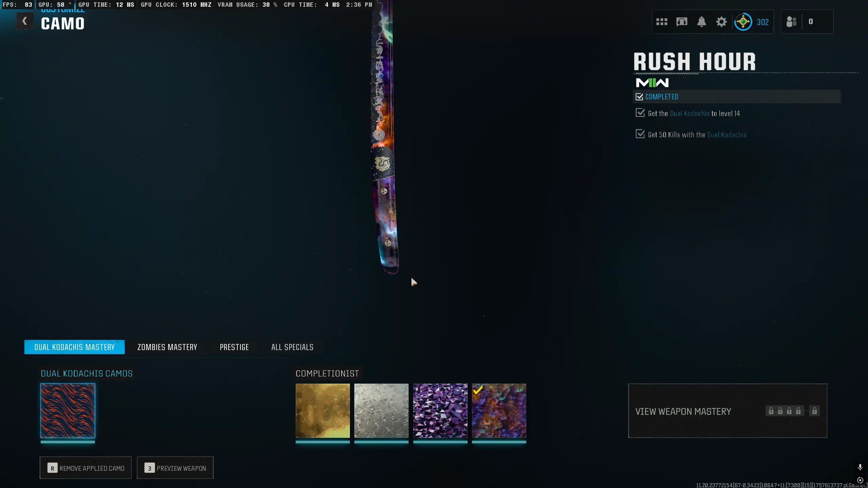Click the level 14 challenge checkbox
The height and width of the screenshot is (488, 868).
tap(640, 113)
